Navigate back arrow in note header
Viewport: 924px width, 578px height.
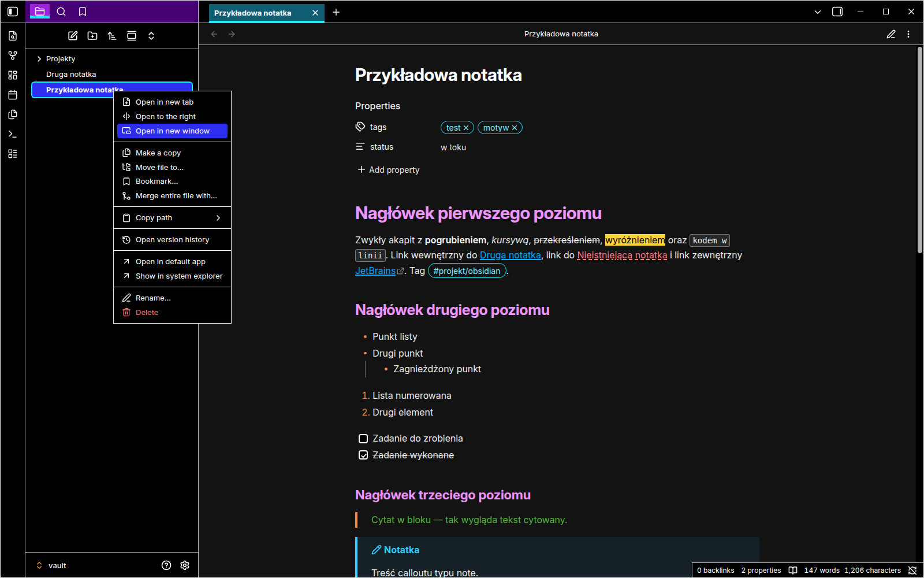pos(214,34)
